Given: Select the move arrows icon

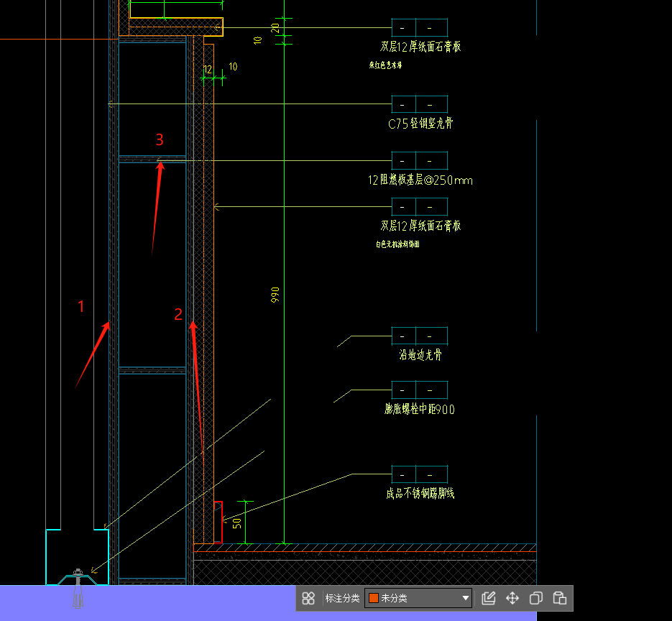Looking at the screenshot, I should 512,598.
